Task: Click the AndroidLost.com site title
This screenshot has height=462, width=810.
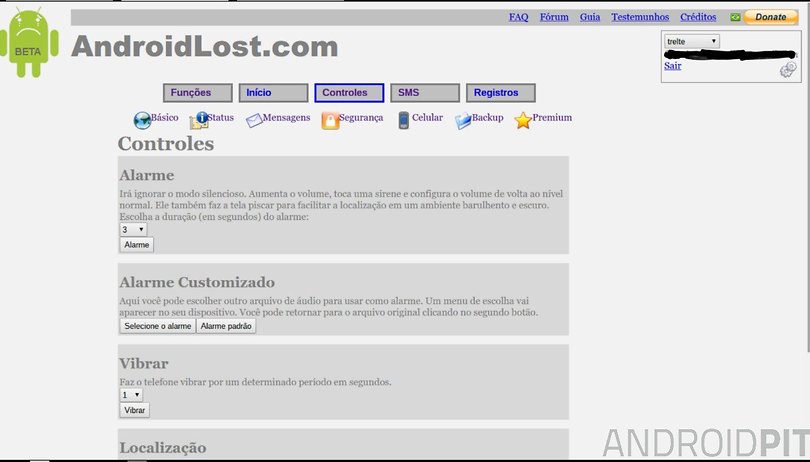Action: click(205, 47)
